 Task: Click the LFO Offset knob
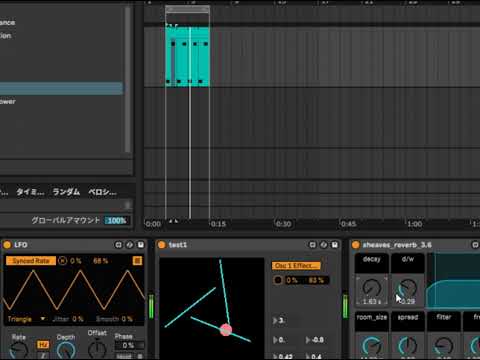97,350
